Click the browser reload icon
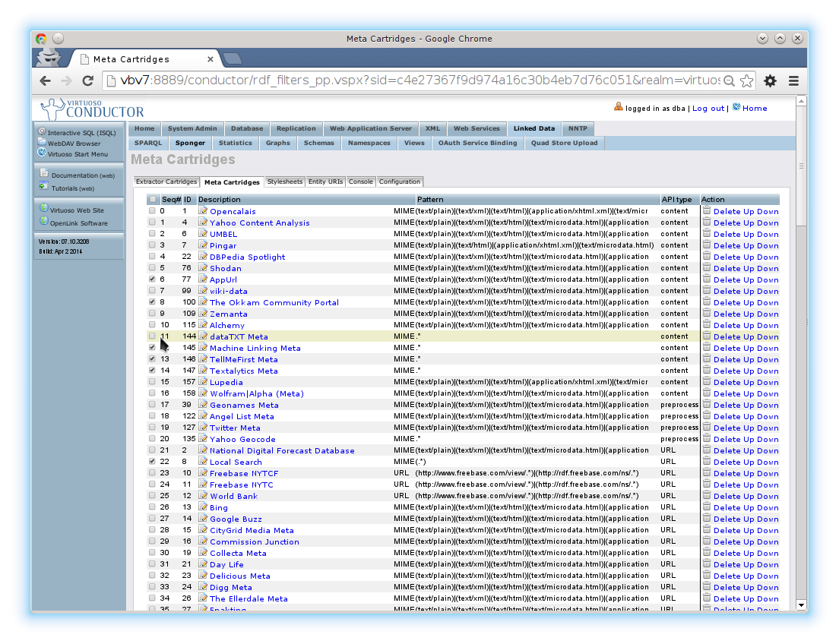 pyautogui.click(x=88, y=80)
